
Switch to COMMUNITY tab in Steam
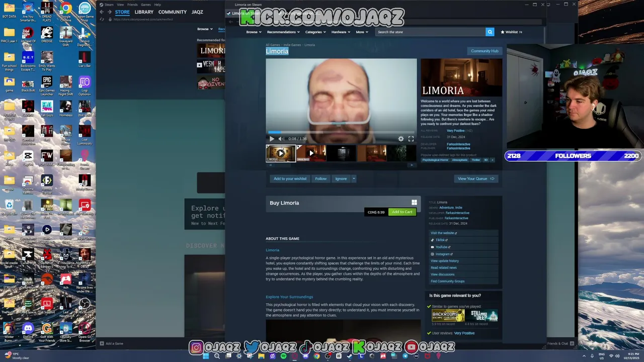(172, 12)
